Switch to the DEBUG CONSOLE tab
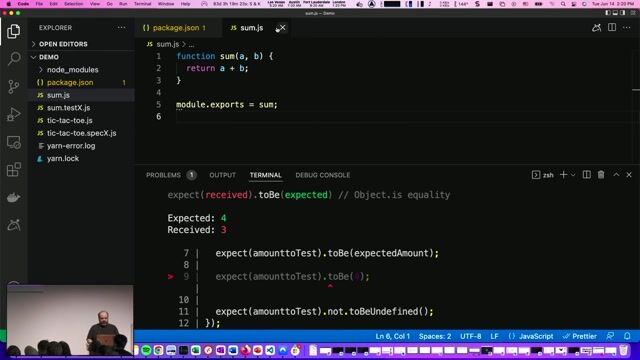Screen dimensions: 640x360 pos(322,175)
